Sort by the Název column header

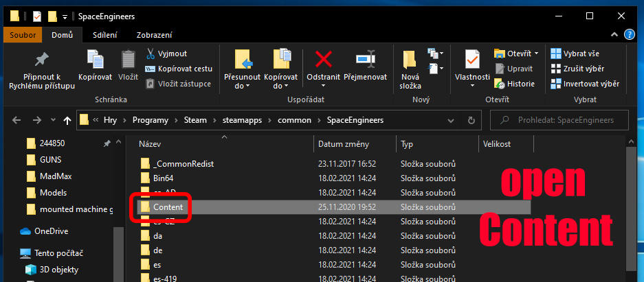point(225,144)
